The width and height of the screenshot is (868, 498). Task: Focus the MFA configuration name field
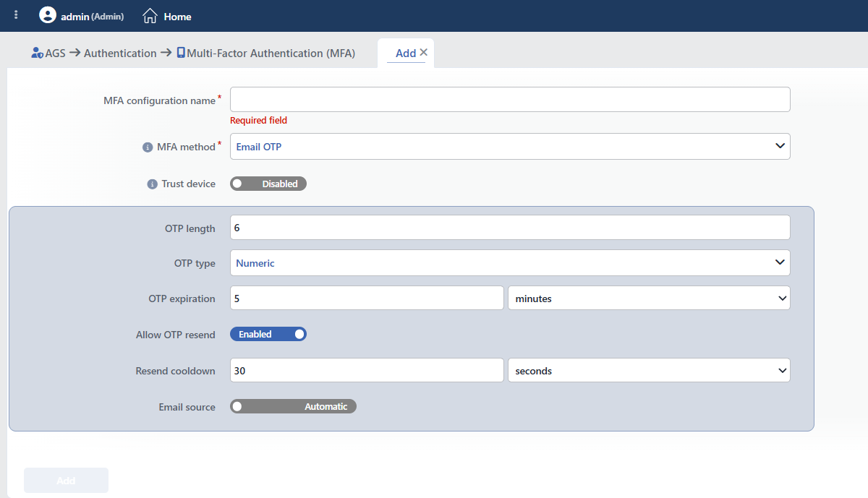(510, 100)
